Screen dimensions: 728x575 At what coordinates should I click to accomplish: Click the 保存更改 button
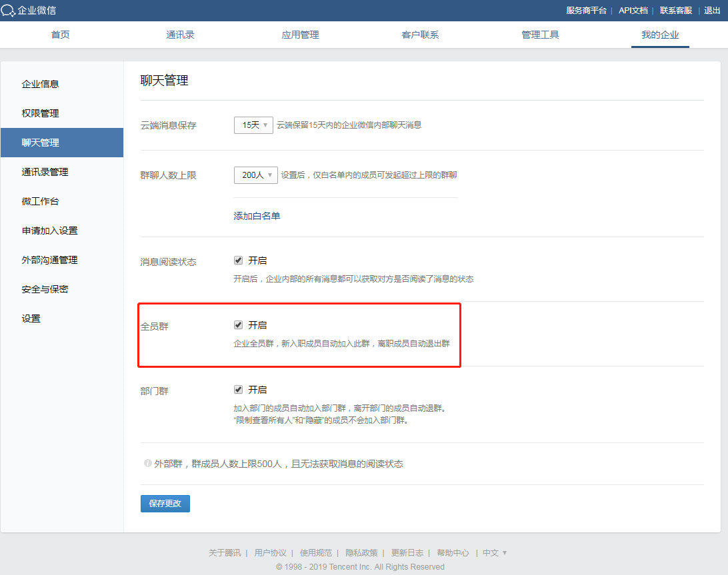point(165,503)
